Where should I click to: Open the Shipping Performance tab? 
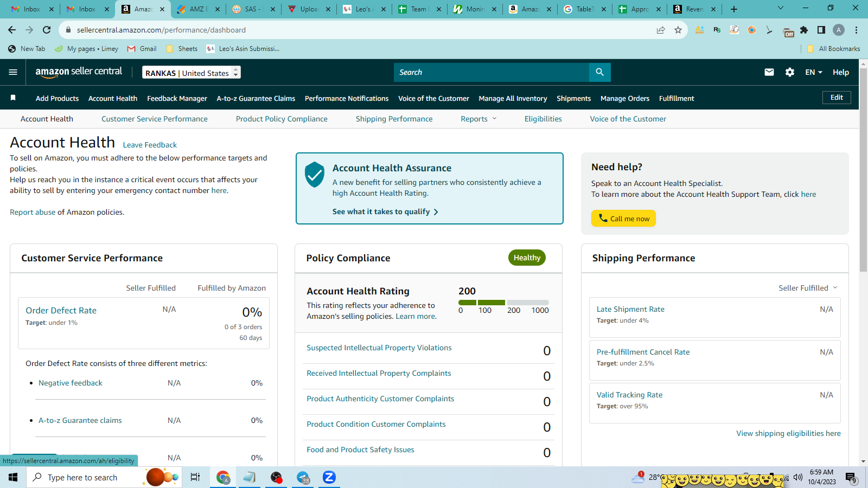coord(394,119)
